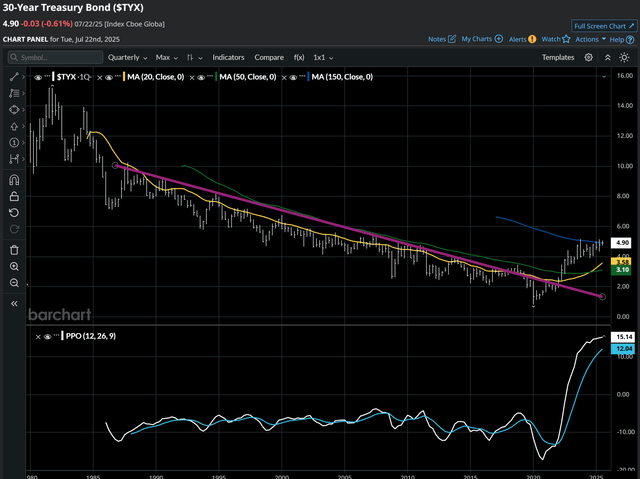
Task: Collapse the legend with right-side chevron
Action: [604, 77]
